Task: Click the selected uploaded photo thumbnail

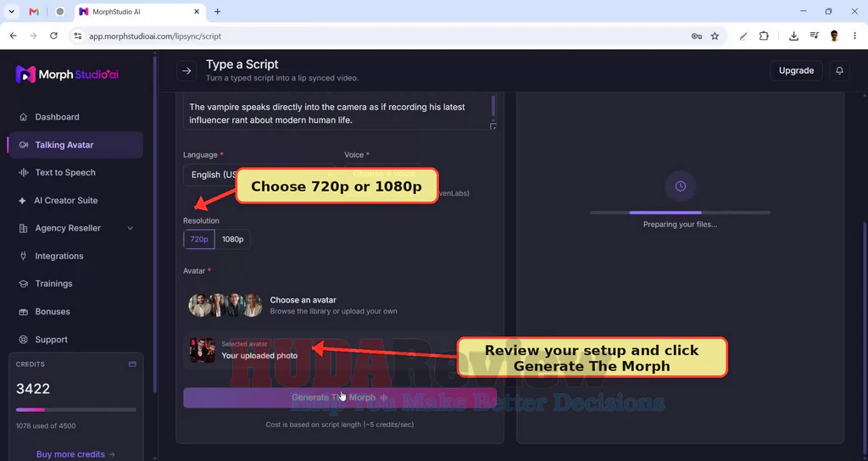Action: tap(202, 350)
